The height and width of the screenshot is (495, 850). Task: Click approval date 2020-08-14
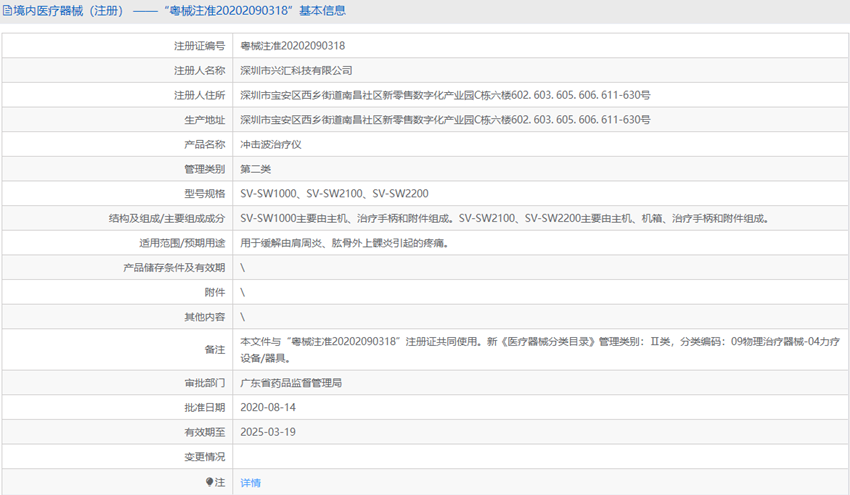268,407
